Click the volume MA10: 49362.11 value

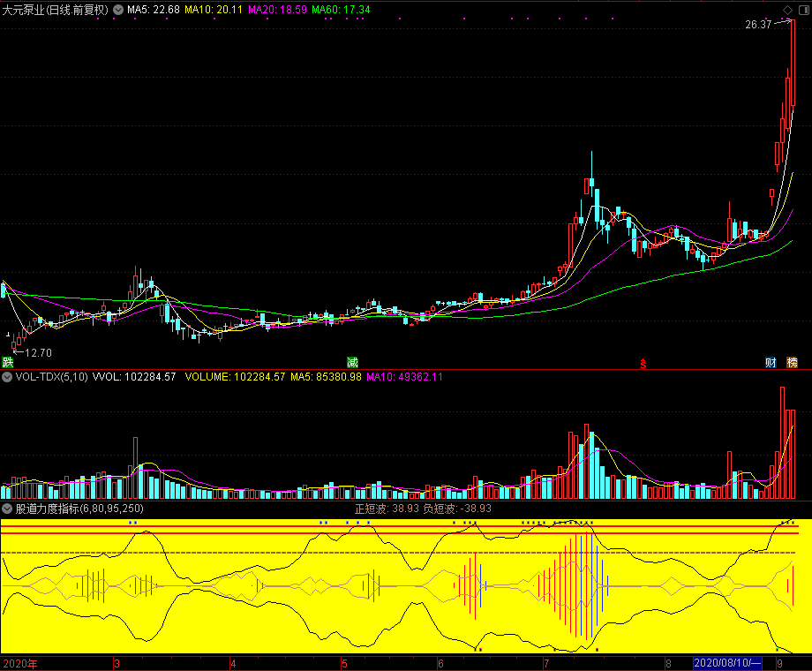click(404, 377)
